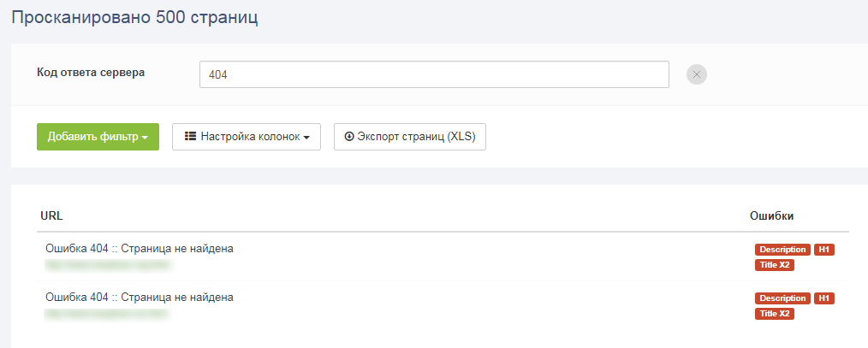Image resolution: width=868 pixels, height=348 pixels.
Task: Click the Description badge in the first row
Action: pyautogui.click(x=782, y=250)
